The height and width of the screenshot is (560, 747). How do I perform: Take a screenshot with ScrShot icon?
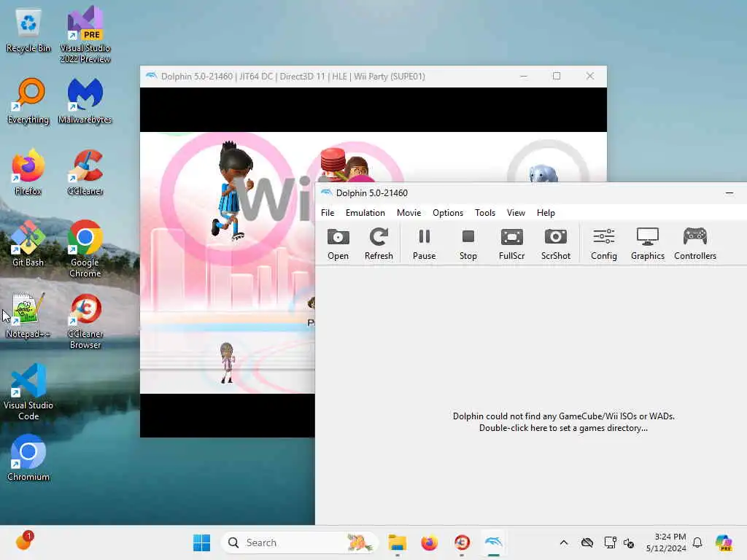(x=555, y=244)
